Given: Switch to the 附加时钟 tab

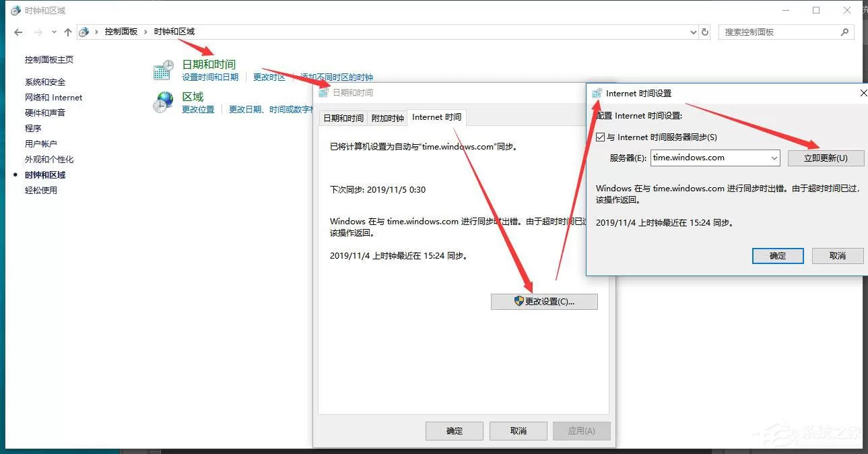Looking at the screenshot, I should coord(388,118).
